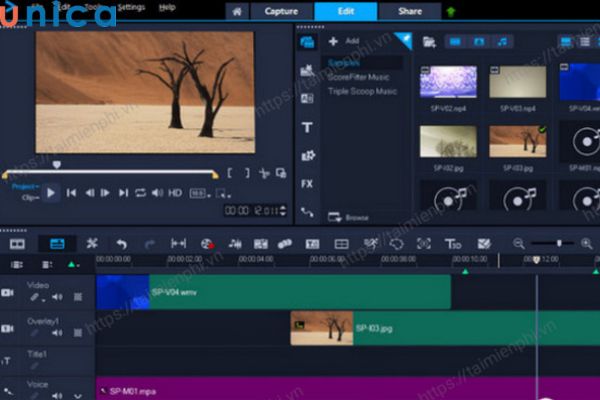Open the Record/Capture option
Screen dimensions: 600x400
pos(207,244)
